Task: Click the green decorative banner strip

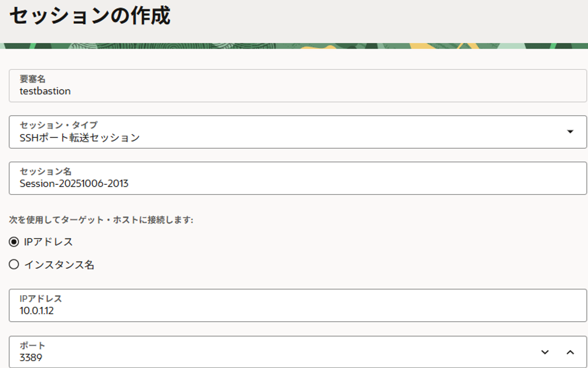Action: (x=294, y=46)
